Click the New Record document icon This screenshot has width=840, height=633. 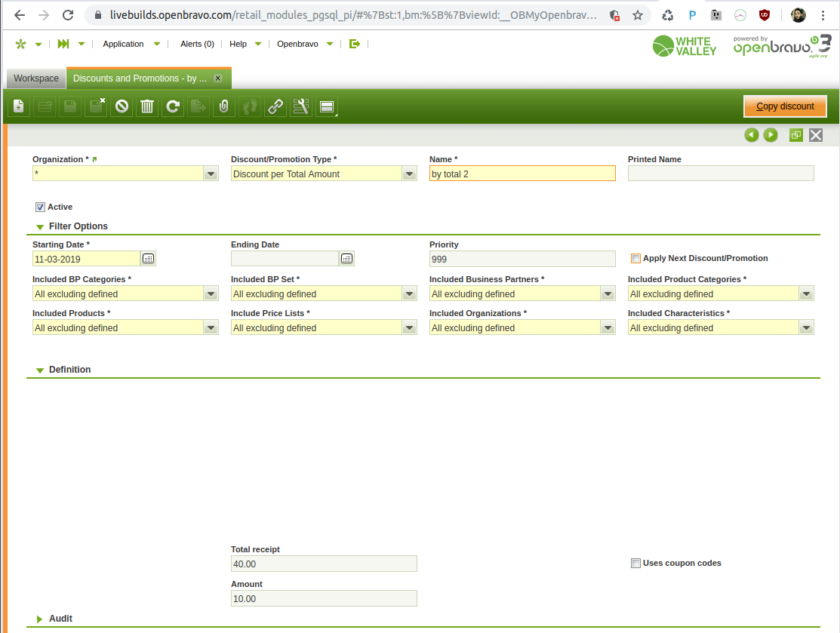19,107
